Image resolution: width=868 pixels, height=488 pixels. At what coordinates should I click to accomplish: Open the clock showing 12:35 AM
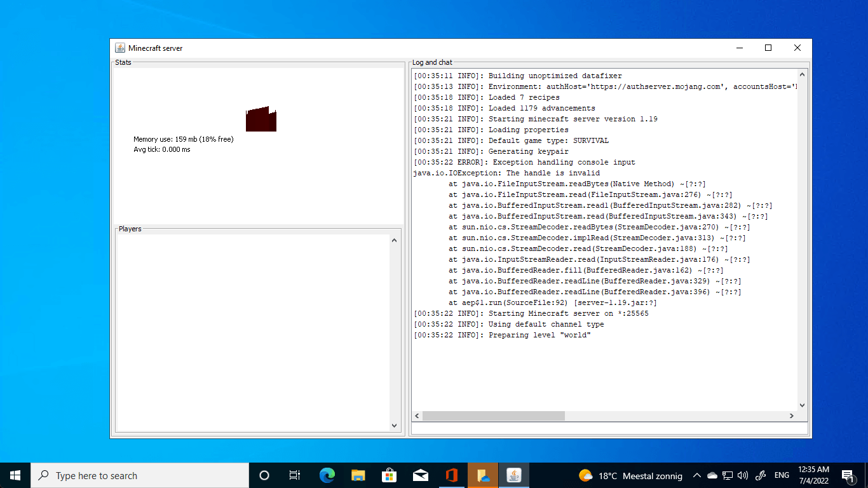(x=813, y=475)
